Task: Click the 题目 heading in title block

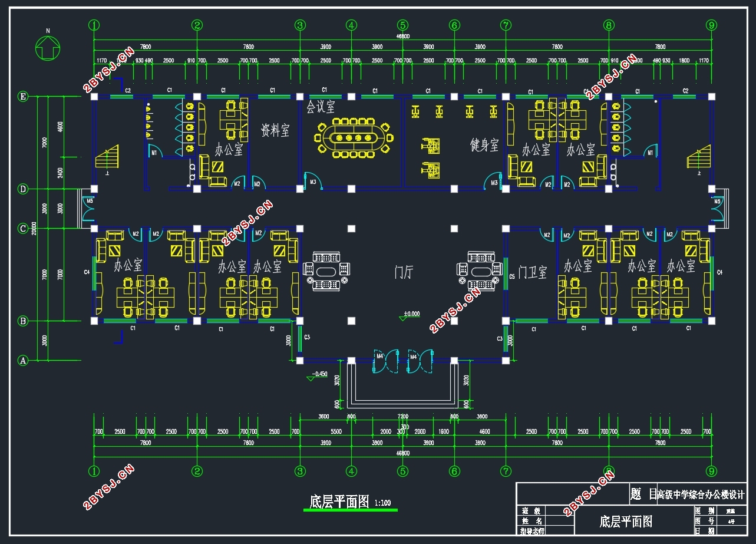Action: click(x=643, y=494)
